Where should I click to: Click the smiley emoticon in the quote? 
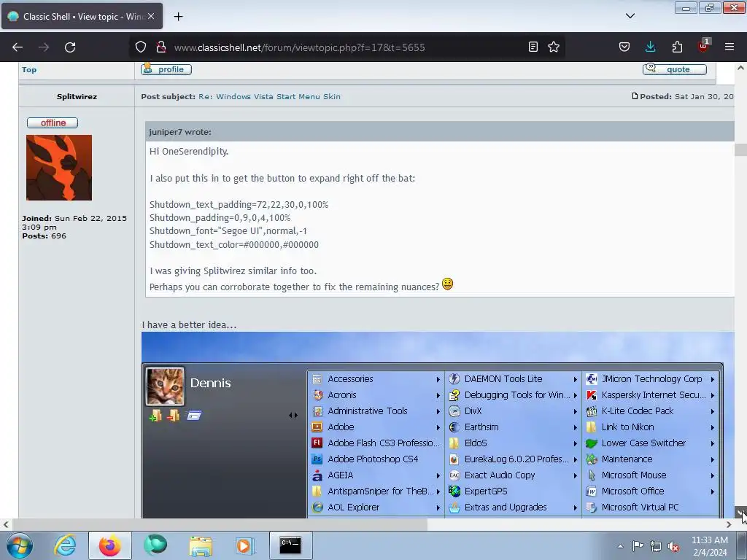pos(447,284)
